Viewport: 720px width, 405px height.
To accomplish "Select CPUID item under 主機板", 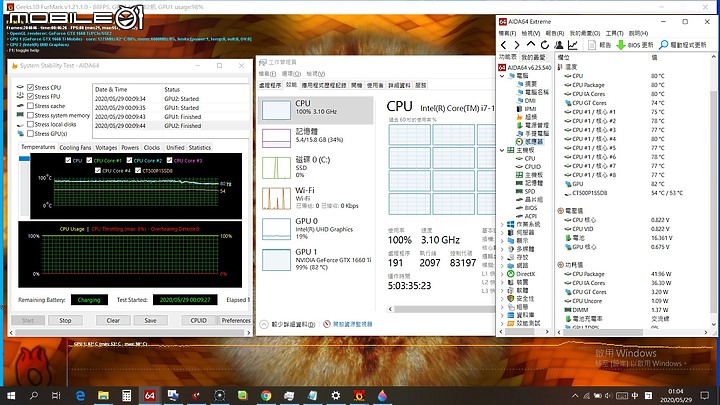I will click(x=529, y=166).
